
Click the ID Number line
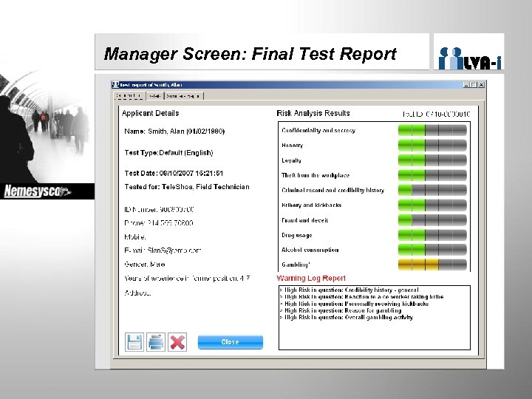(x=159, y=209)
